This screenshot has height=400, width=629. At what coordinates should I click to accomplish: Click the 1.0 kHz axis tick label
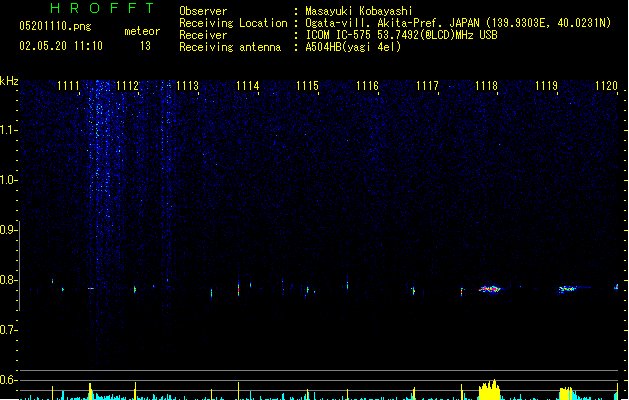tap(8, 180)
